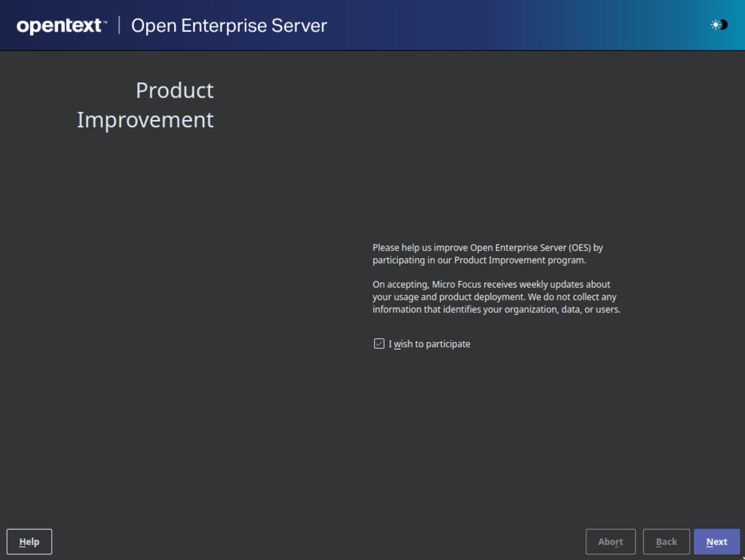The height and width of the screenshot is (560, 745).
Task: Click the trademark symbol beside opentext
Action: click(105, 22)
